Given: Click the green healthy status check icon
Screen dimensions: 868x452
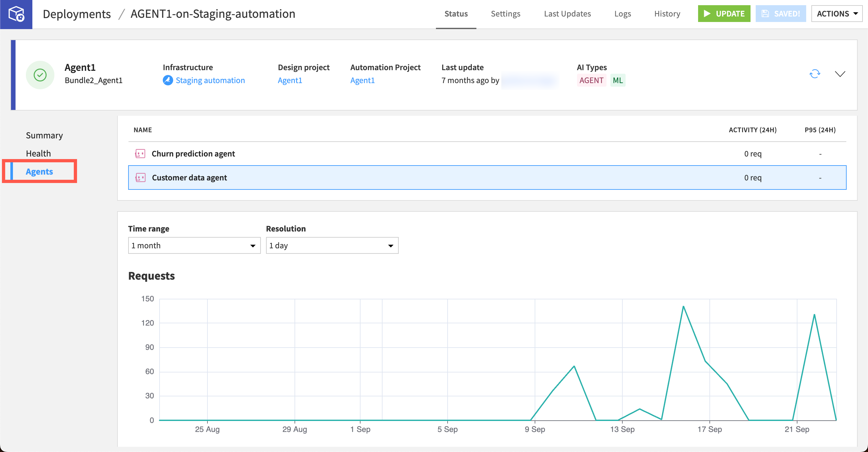Looking at the screenshot, I should pyautogui.click(x=40, y=75).
